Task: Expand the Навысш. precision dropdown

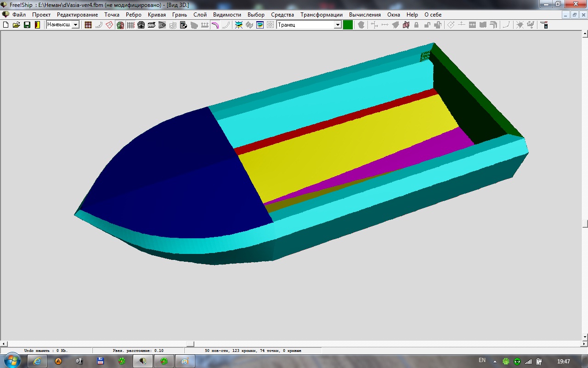Action: 76,25
